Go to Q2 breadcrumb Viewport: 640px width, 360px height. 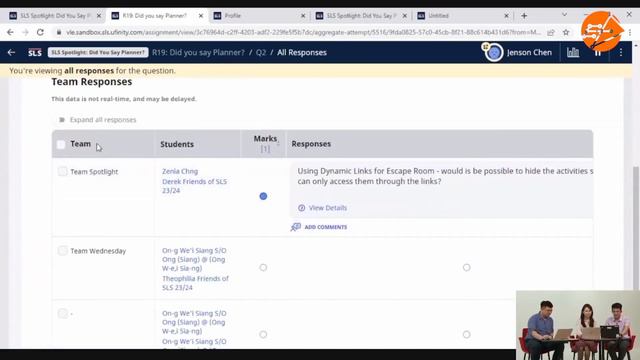click(x=261, y=53)
